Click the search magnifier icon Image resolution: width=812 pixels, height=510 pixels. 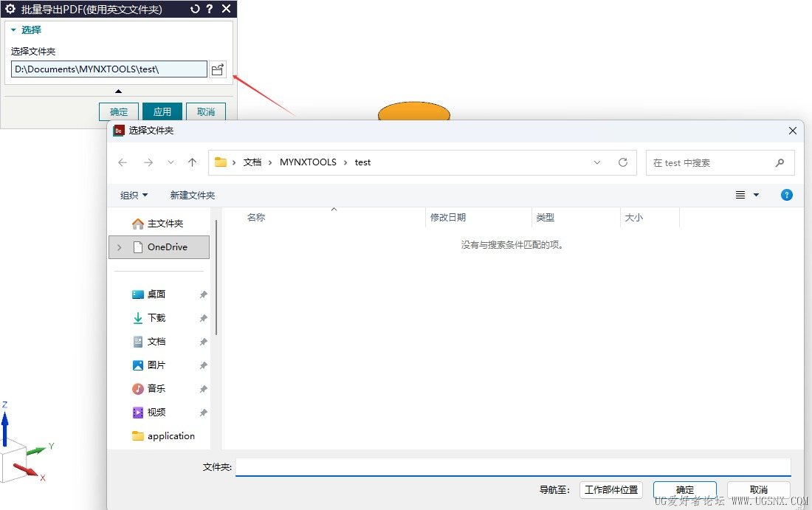780,163
